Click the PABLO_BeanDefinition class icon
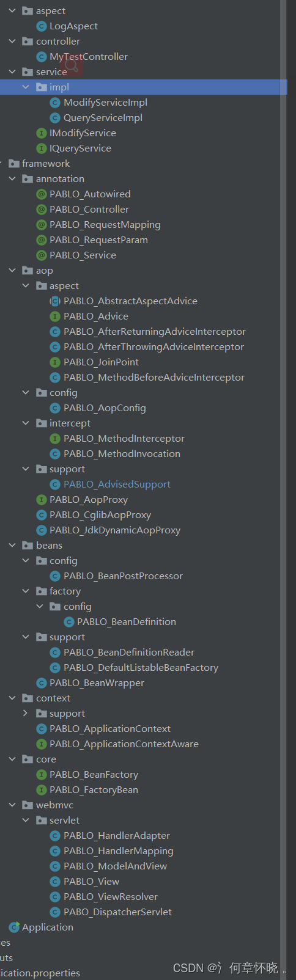296x980 pixels. click(69, 622)
